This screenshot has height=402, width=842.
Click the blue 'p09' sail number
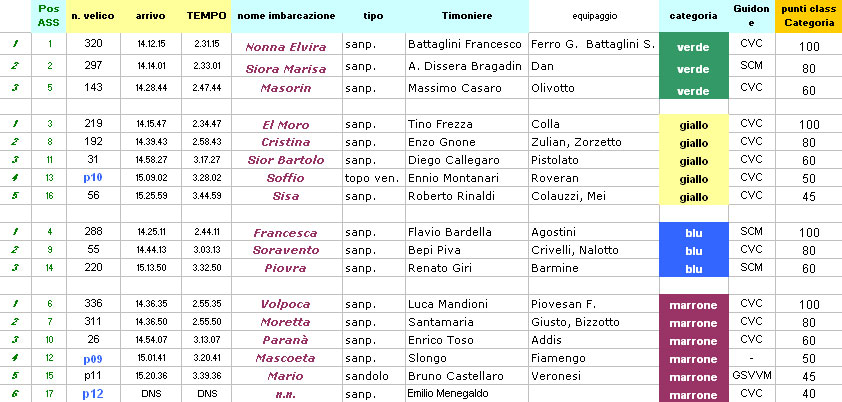(93, 359)
